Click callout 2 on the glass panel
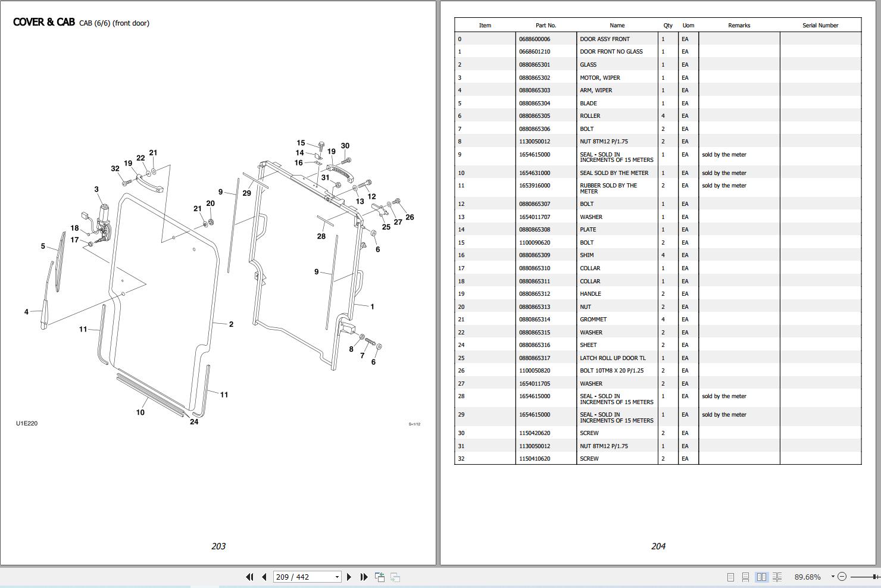The image size is (881, 588). (x=231, y=324)
